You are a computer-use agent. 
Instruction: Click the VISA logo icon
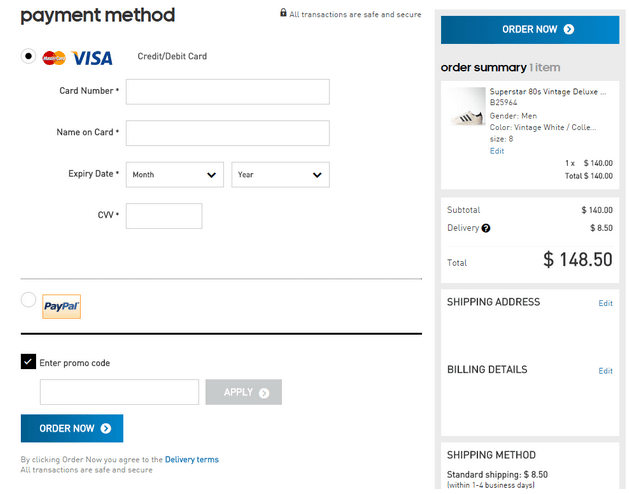pos(92,58)
